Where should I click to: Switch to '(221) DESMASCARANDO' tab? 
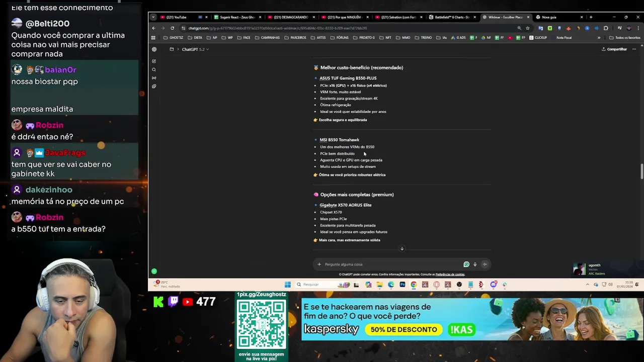[x=291, y=17]
